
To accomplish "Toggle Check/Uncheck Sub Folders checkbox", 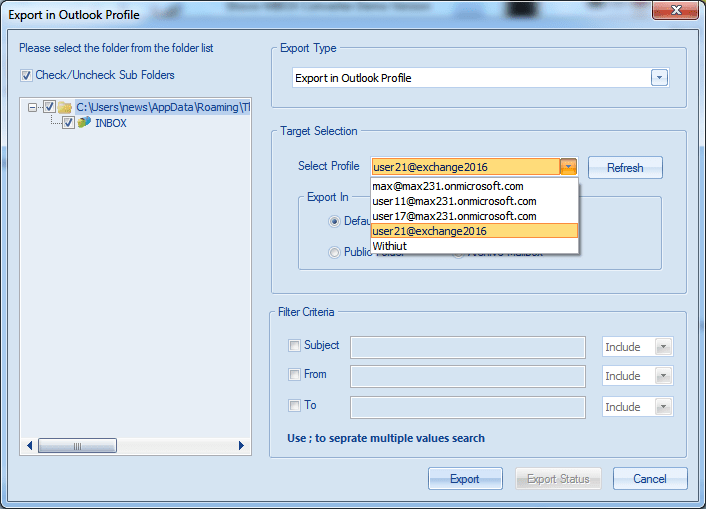I will tap(26, 75).
